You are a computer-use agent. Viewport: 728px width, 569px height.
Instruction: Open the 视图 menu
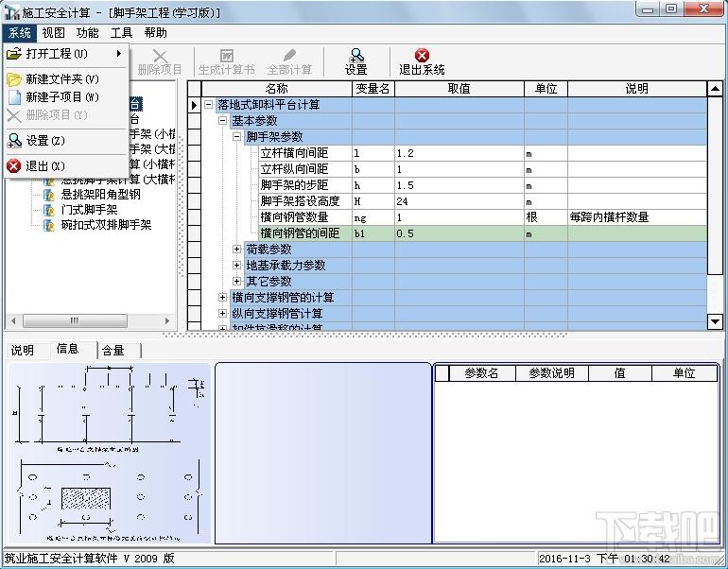tap(53, 33)
